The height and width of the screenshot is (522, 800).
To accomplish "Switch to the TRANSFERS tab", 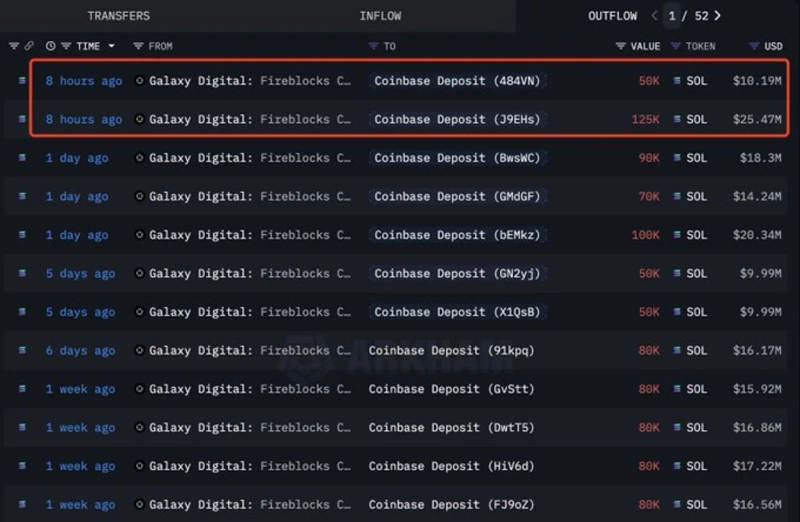I will (118, 16).
